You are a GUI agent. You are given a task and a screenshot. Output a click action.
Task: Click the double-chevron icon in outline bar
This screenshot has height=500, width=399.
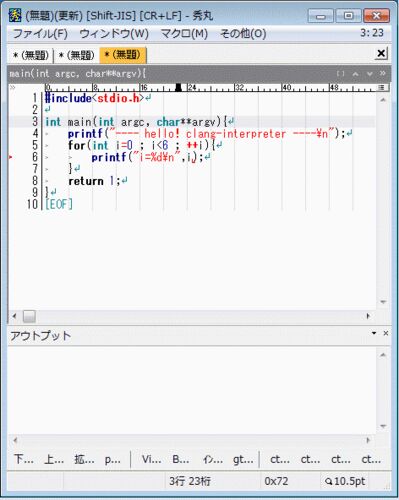[382, 73]
